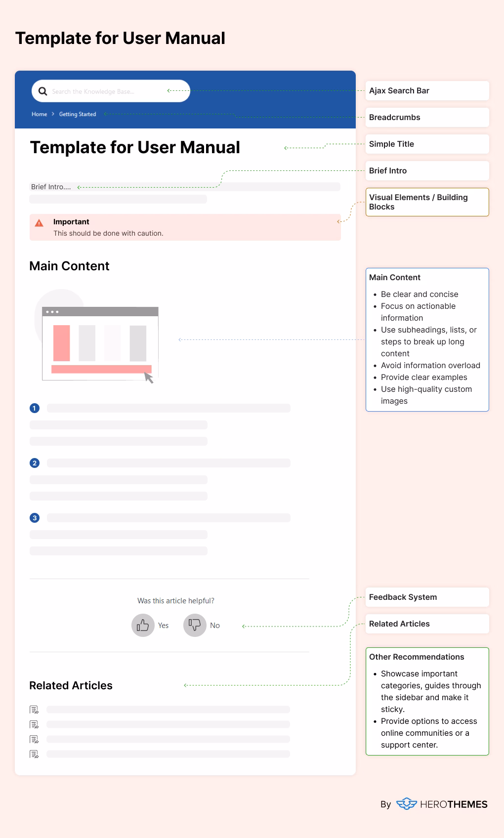The height and width of the screenshot is (838, 504).
Task: Click the Main Content sidebar box heading
Action: tap(395, 277)
